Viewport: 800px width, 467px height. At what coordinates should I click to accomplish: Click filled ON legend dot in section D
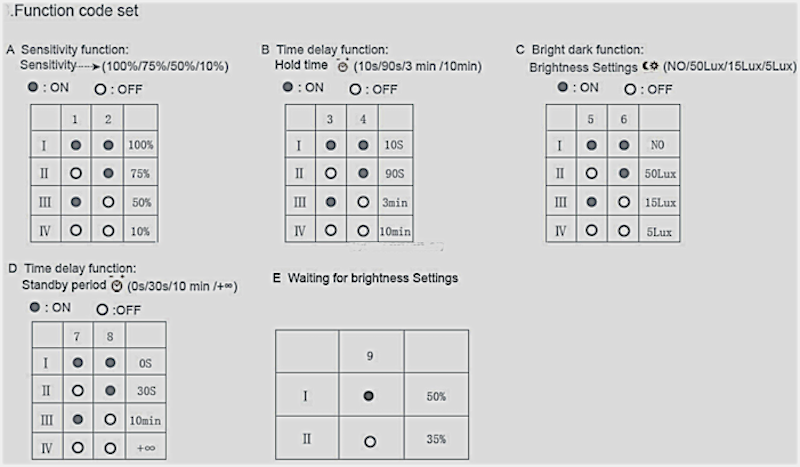coord(35,307)
